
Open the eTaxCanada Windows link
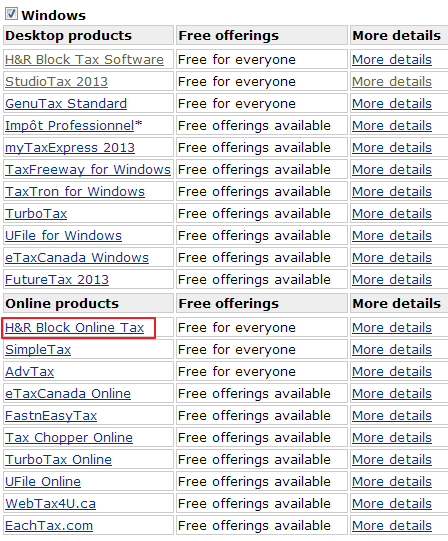coord(77,258)
